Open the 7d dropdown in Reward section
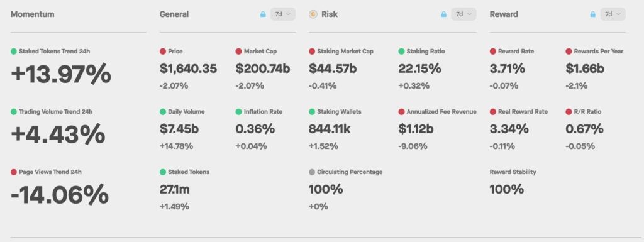This screenshot has height=242, width=644. click(613, 14)
